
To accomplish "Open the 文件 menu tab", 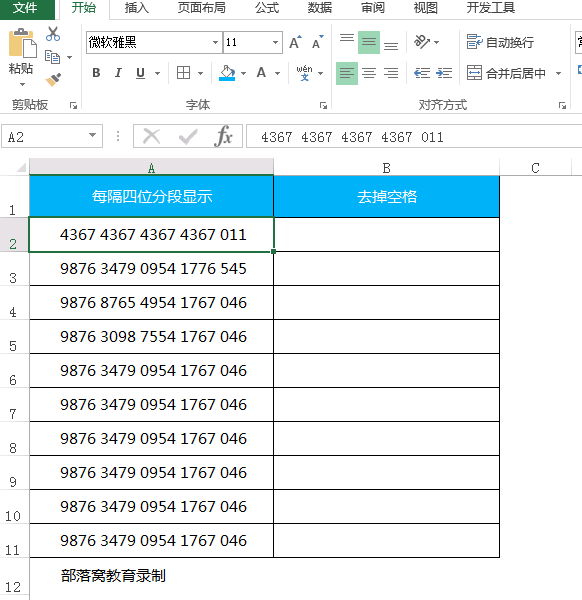I will point(25,8).
